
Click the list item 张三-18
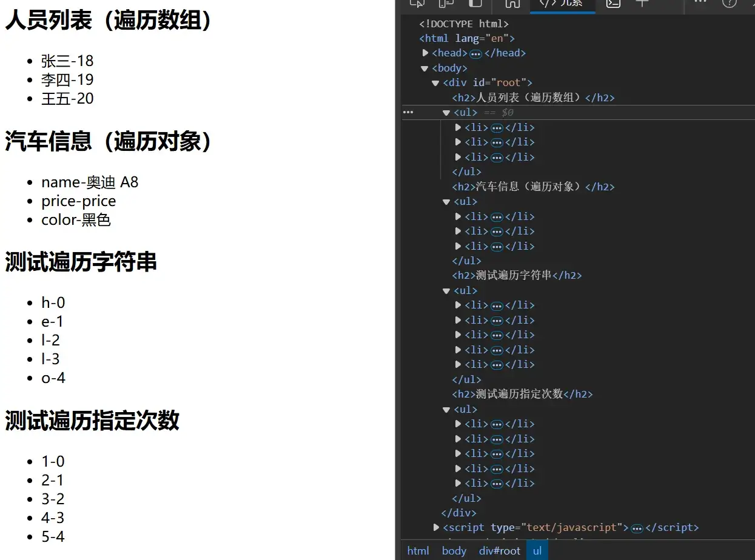(67, 61)
